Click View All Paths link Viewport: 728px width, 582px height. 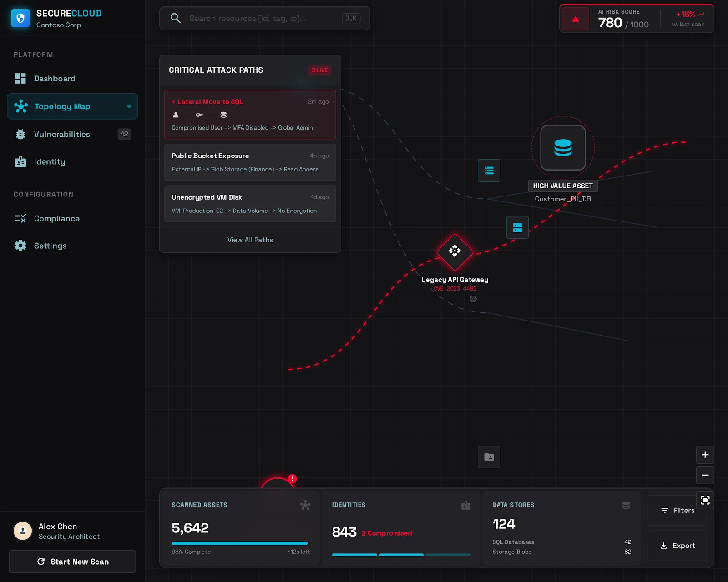(250, 240)
